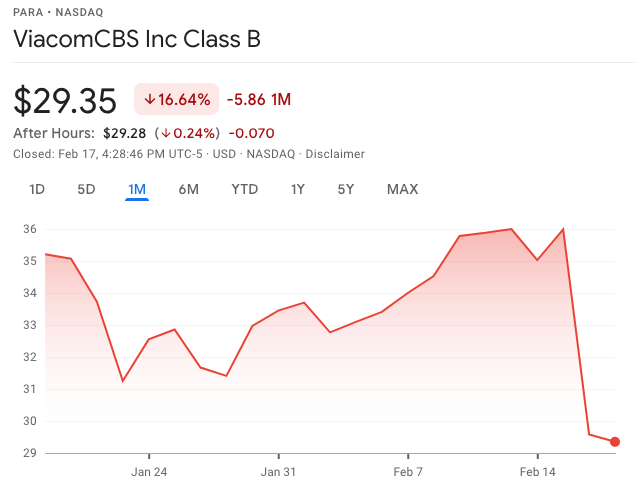Screen dimensions: 635x498
Task: Click the red dot at chart end
Action: [x=615, y=442]
